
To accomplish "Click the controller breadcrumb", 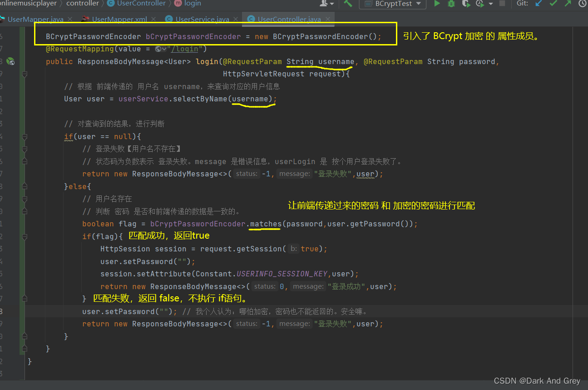I will pos(83,4).
